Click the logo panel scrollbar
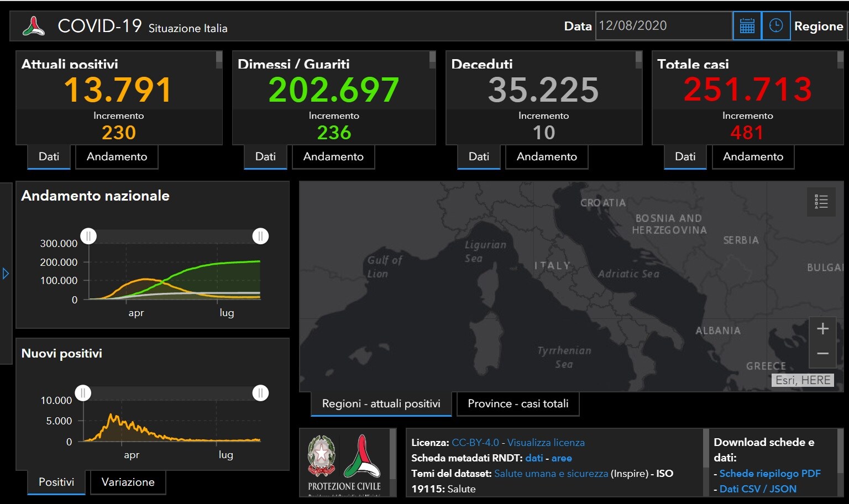The width and height of the screenshot is (849, 504). click(393, 453)
